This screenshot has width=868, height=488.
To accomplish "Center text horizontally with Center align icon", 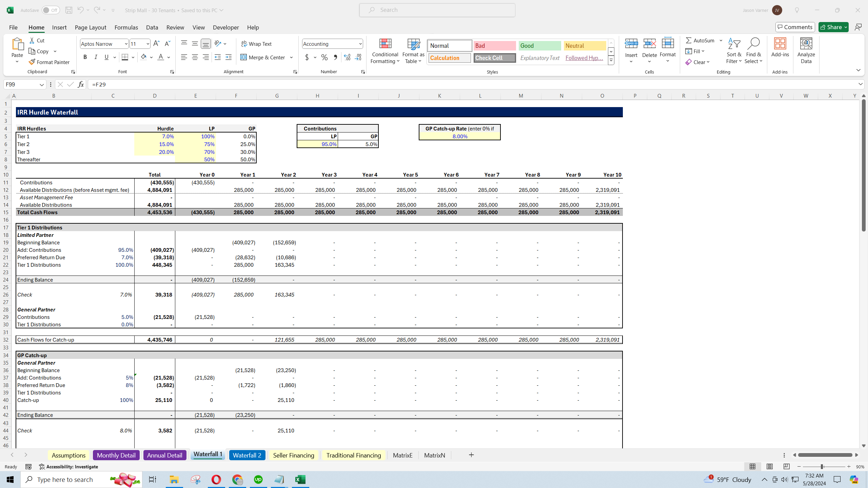I will (x=195, y=57).
